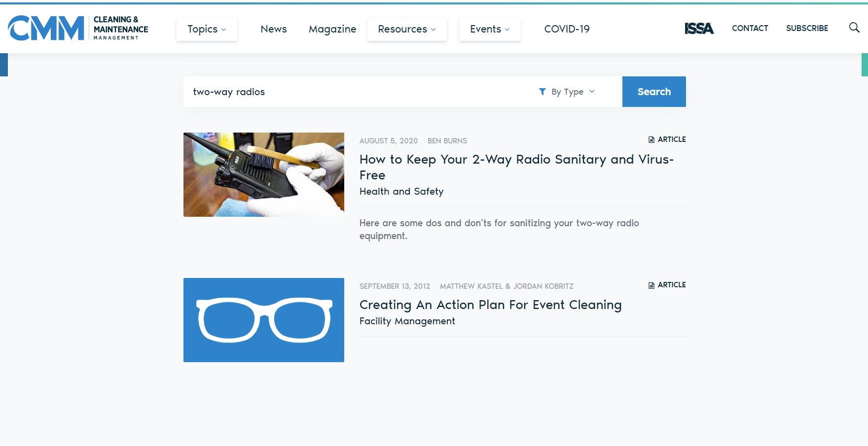Open Creating An Action Plan For Event Cleaning
This screenshot has height=446, width=868.
click(x=490, y=305)
